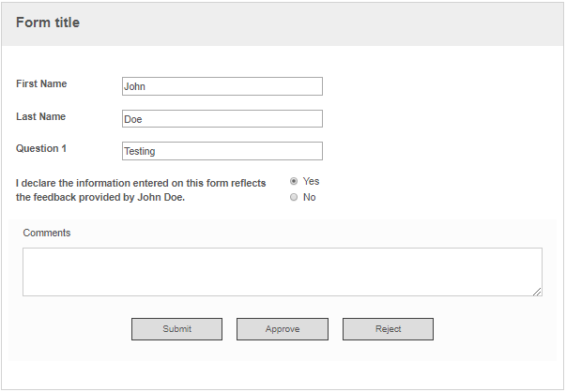Click the First Name label
This screenshot has width=566, height=392.
41,83
